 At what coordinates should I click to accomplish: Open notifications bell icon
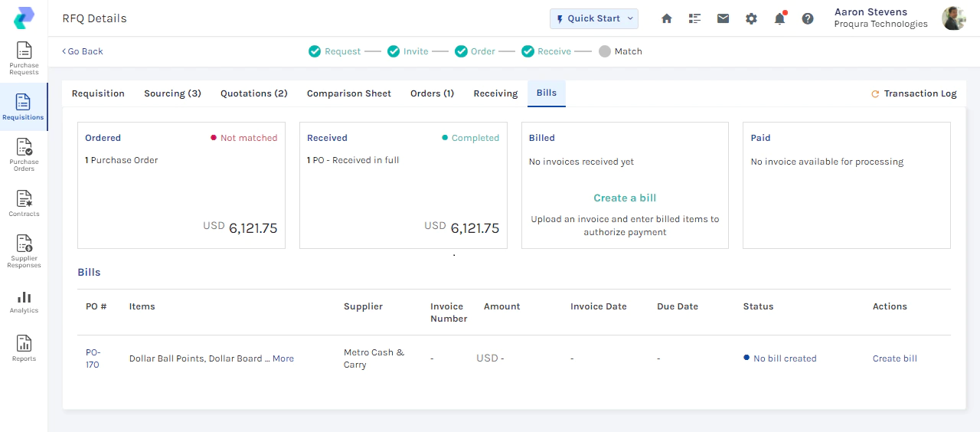779,18
